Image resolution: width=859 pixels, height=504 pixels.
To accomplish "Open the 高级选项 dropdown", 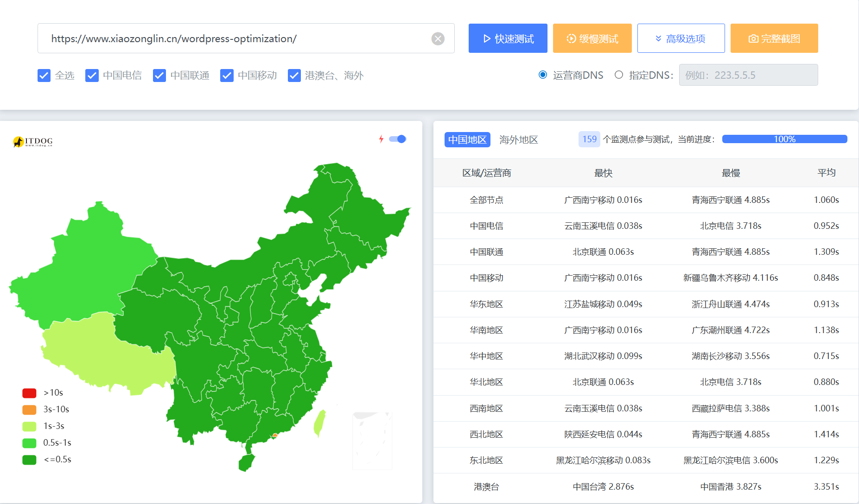I will [x=681, y=38].
